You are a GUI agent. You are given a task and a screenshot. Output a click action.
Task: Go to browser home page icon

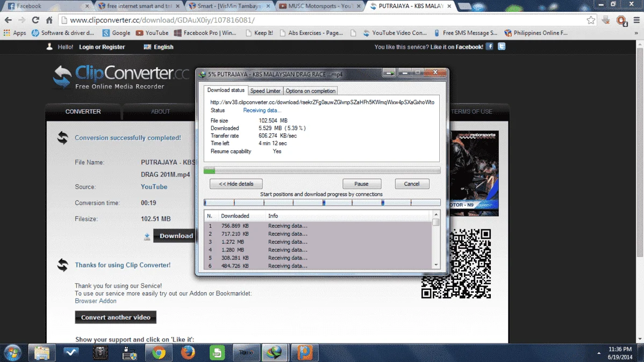(x=49, y=20)
